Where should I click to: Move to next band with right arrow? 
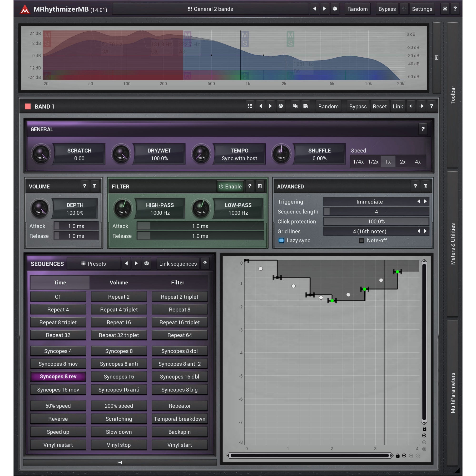(421, 106)
